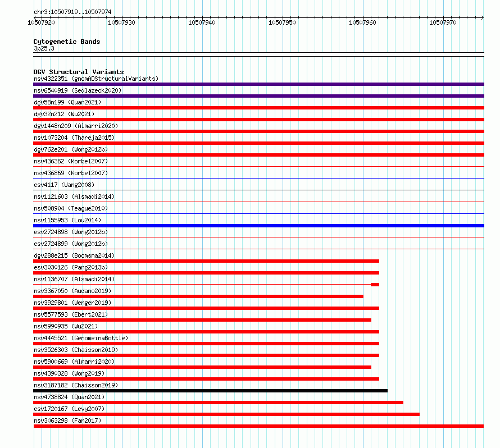The height and width of the screenshot is (448, 500).
Task: Click ruler position 10507930
Action: [121, 22]
